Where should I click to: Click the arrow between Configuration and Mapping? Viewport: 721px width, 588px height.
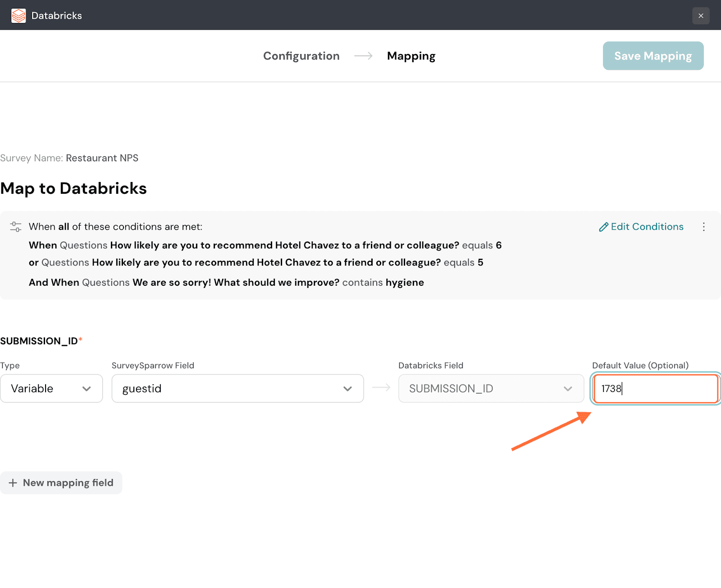pyautogui.click(x=363, y=56)
